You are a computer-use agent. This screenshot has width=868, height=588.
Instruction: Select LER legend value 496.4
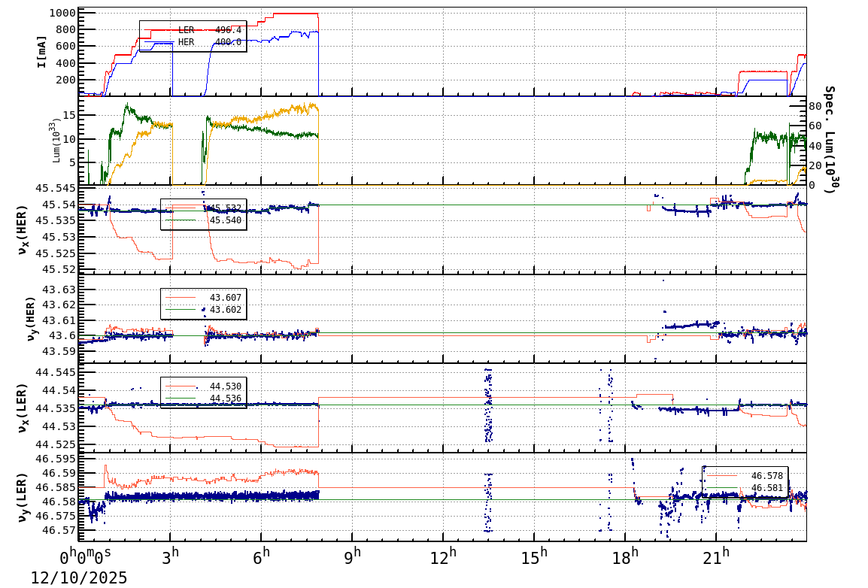click(228, 30)
